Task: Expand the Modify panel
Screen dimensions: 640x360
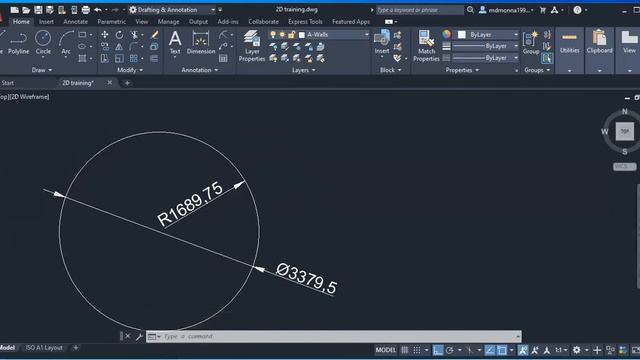Action: pyautogui.click(x=130, y=70)
